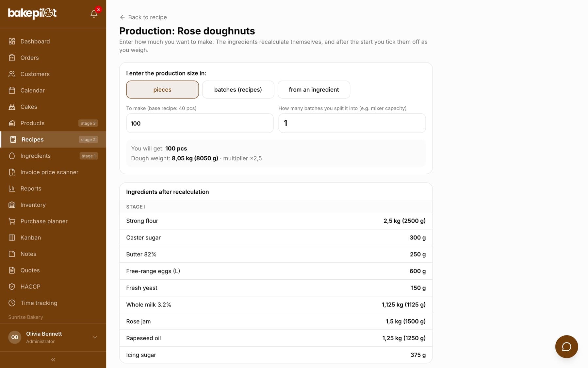Image resolution: width=588 pixels, height=368 pixels.
Task: Click the Whole milk 3.2% row
Action: [276, 305]
